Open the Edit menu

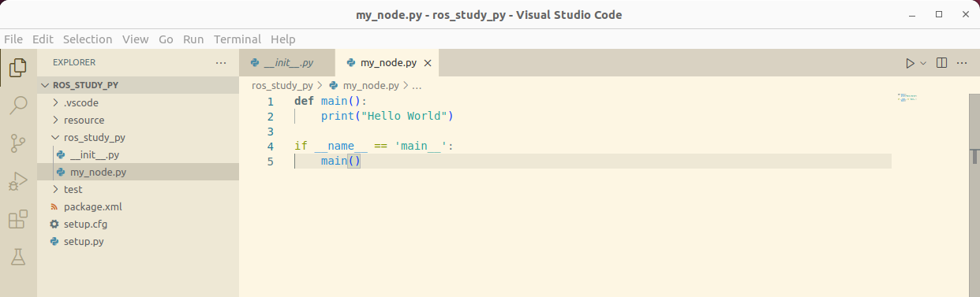click(43, 39)
